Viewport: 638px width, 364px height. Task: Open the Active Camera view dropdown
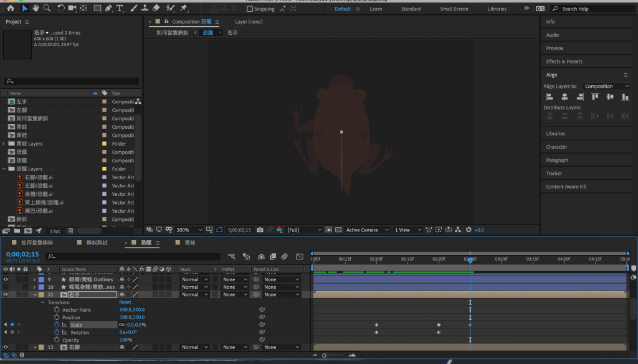pos(367,230)
